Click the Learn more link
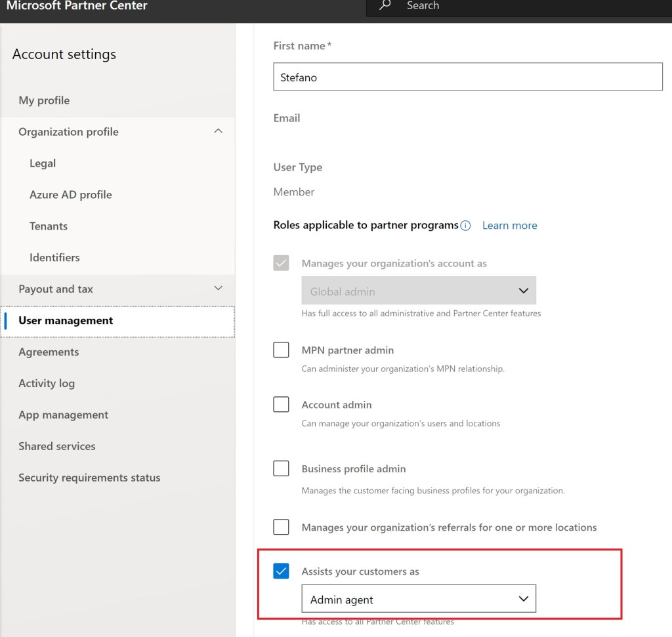The height and width of the screenshot is (637, 672). [x=509, y=226]
